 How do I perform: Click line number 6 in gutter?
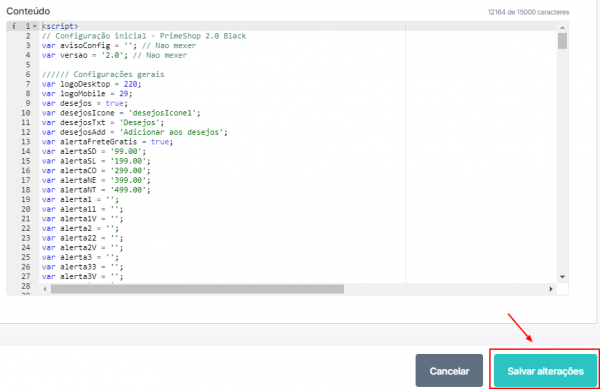(28, 74)
